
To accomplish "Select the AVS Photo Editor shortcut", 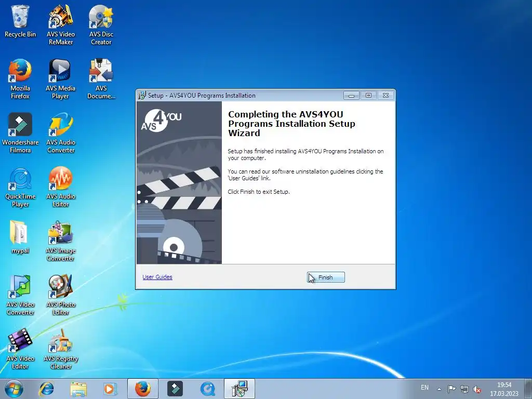I will coord(61,295).
